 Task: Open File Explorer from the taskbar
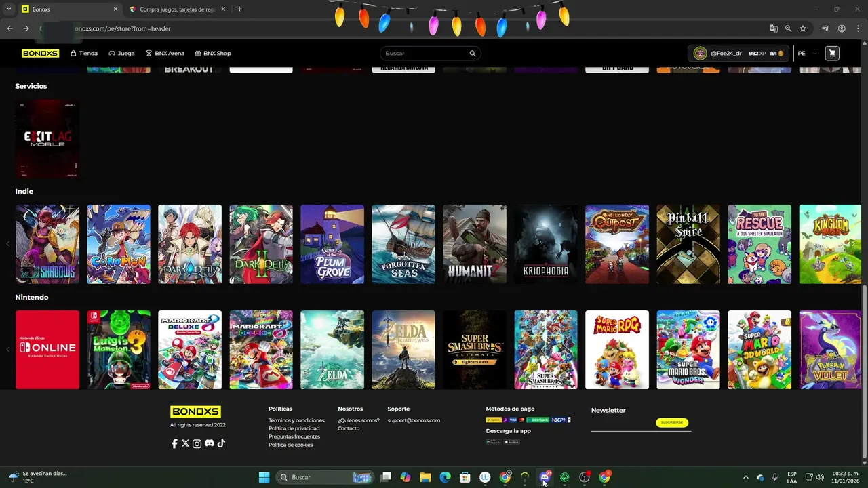tap(425, 477)
